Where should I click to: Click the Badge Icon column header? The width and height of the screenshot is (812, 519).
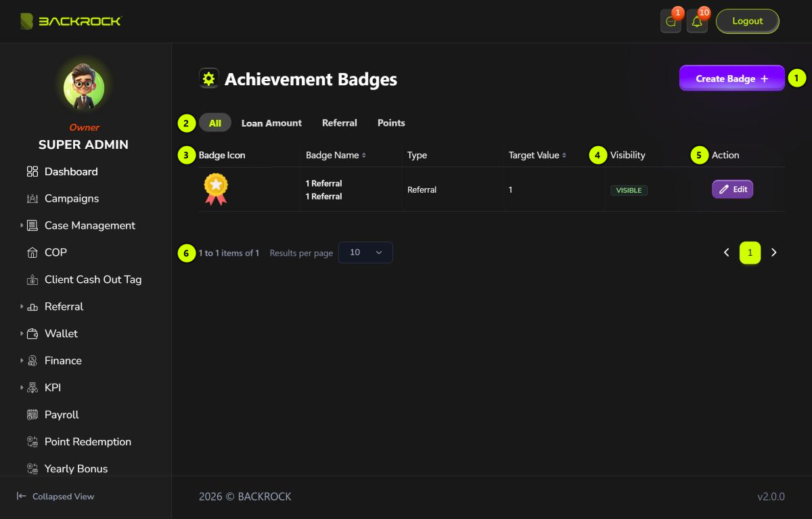click(x=222, y=156)
